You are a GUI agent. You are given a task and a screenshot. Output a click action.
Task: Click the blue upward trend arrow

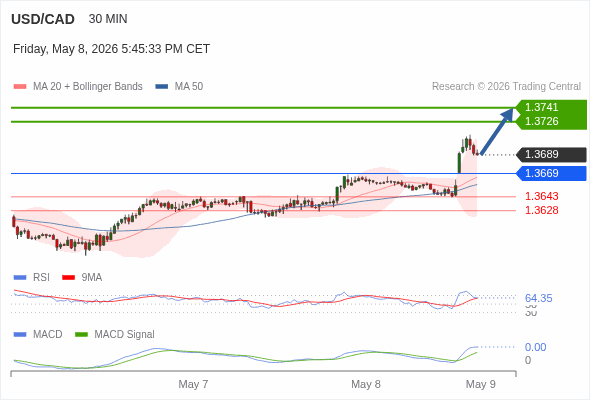[497, 131]
